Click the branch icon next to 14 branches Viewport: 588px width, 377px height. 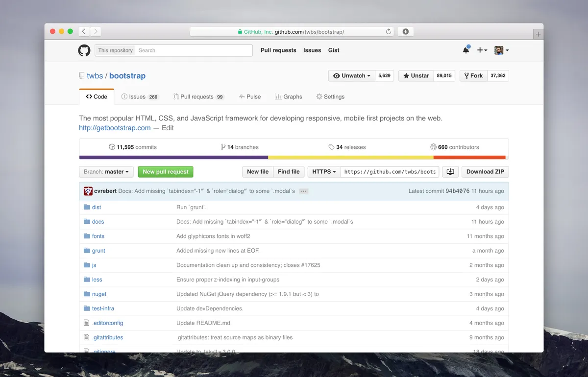pyautogui.click(x=223, y=147)
